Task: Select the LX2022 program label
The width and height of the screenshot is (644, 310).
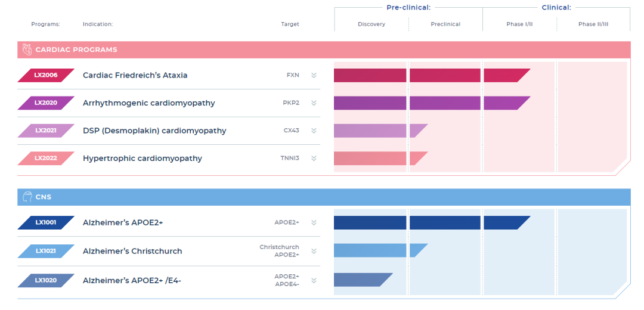Action: 46,159
